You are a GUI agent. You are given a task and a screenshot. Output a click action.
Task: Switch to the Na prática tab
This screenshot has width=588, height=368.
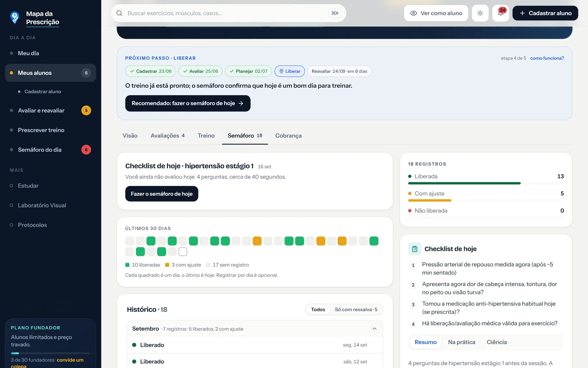point(462,342)
